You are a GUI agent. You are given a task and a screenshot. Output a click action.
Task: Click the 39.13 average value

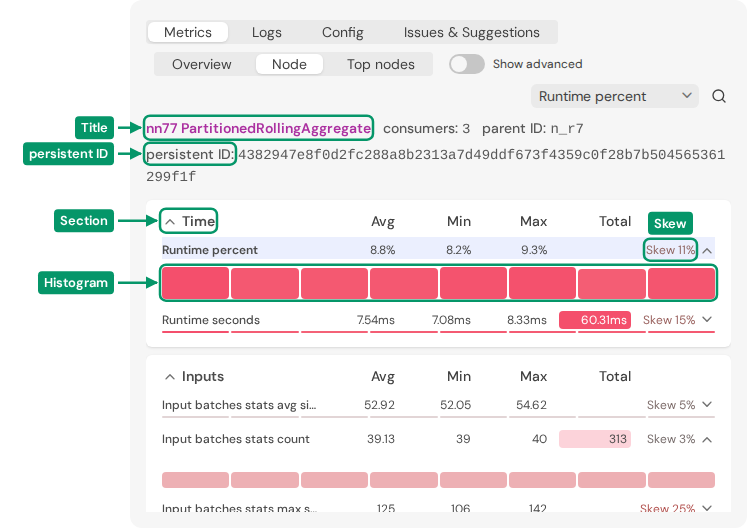click(x=381, y=439)
